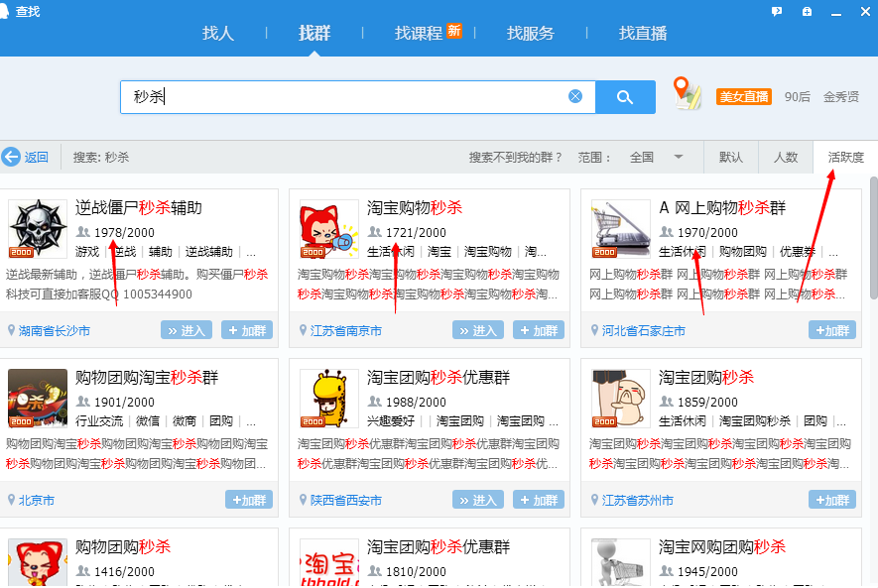Click the 逆战辅助 tag
Image resolution: width=878 pixels, height=588 pixels.
pos(209,252)
